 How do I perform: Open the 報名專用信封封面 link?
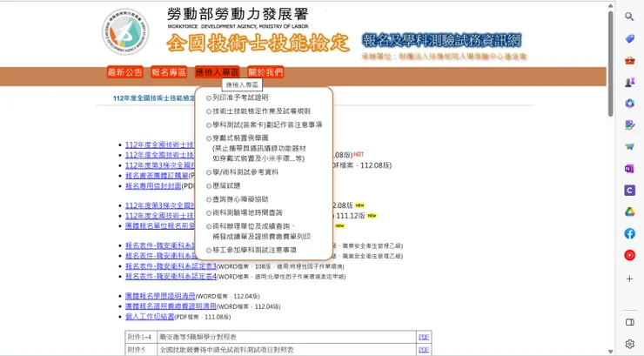(153, 186)
